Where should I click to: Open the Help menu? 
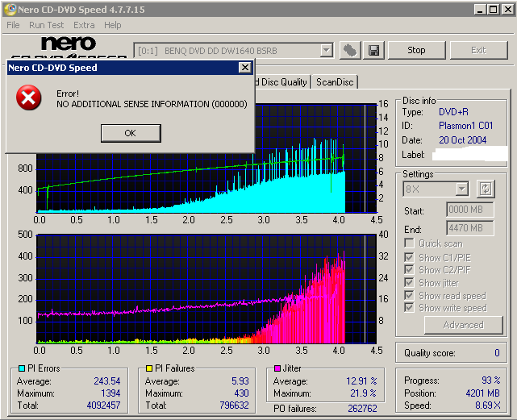(x=112, y=25)
